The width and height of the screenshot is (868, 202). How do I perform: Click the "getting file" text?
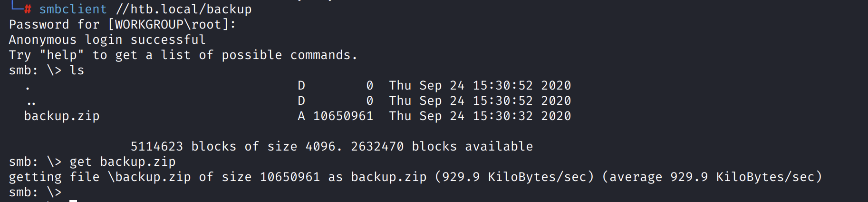(x=54, y=177)
